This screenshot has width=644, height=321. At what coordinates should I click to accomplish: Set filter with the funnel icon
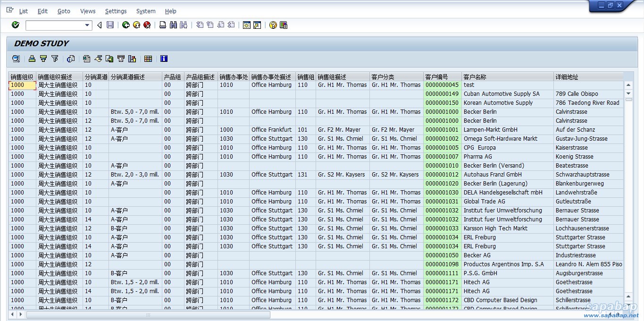coord(55,59)
